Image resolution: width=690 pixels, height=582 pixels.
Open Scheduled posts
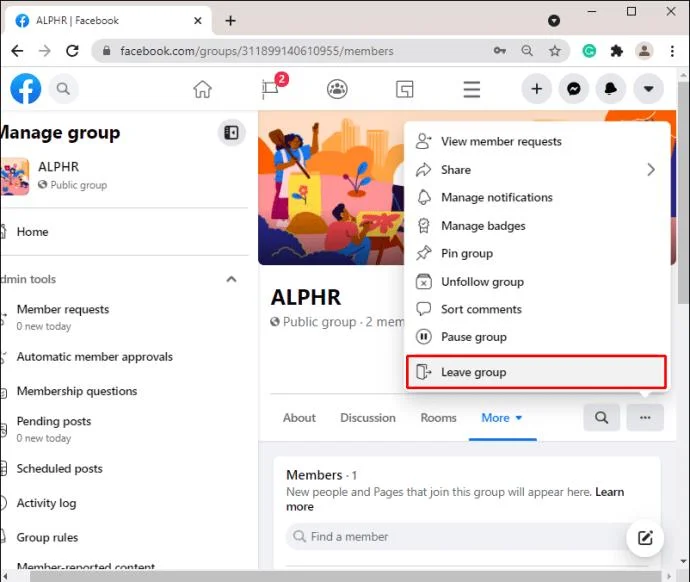pyautogui.click(x=59, y=469)
